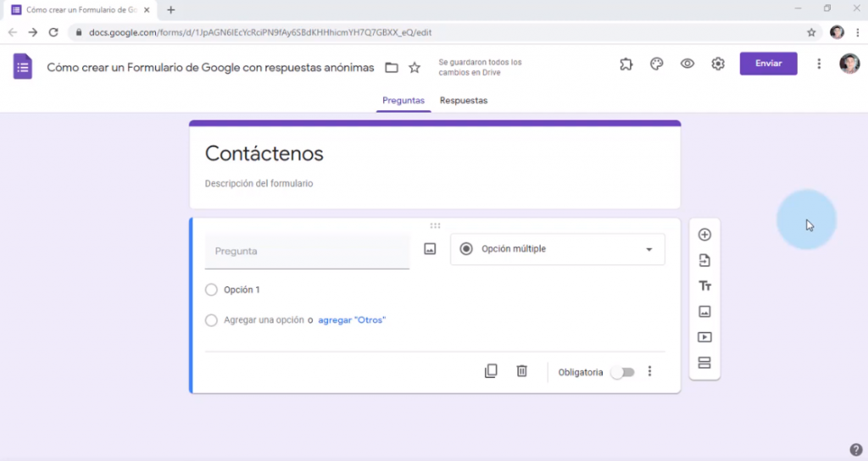Open the Opción múltiple question type dropdown
Viewport: 868px width, 461px height.
(x=558, y=249)
